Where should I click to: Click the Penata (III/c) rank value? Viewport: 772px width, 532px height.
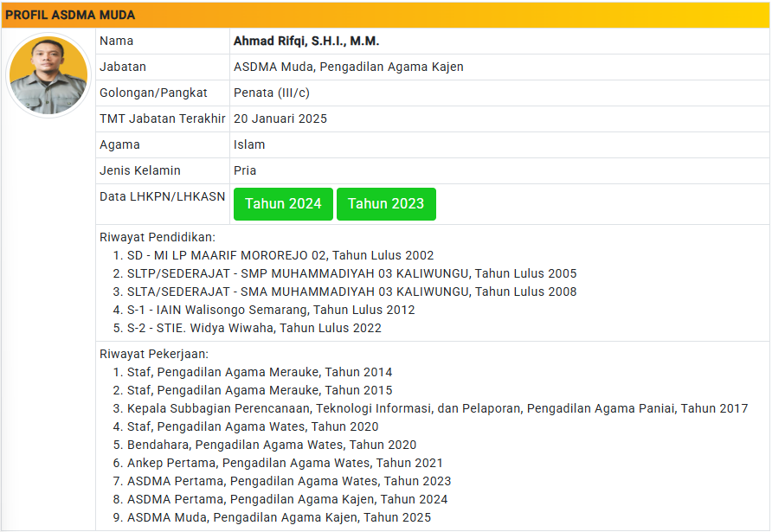(x=272, y=93)
